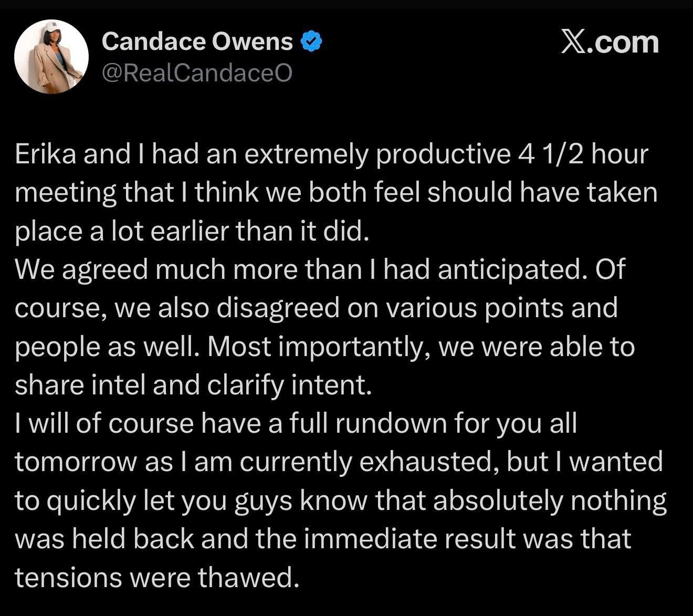Click the line "share intel and clarify intent."

click(193, 385)
